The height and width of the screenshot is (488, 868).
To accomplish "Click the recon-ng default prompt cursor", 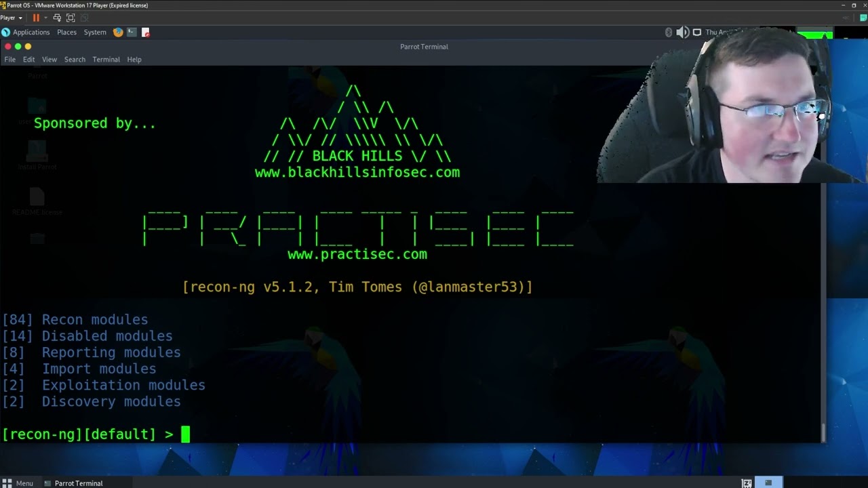I will click(186, 434).
